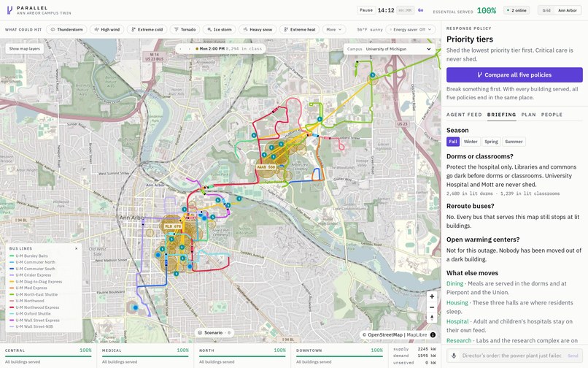Open the Housing link
Image resolution: width=588 pixels, height=368 pixels.
(457, 303)
